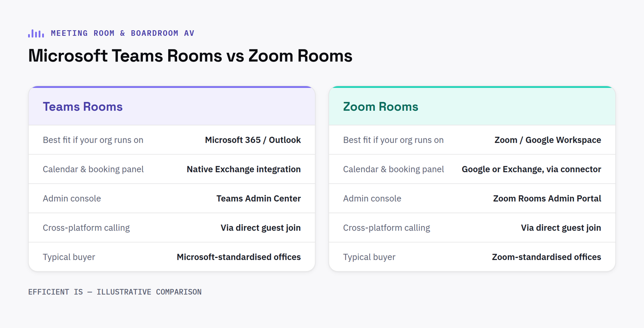Click 'Best fit if your org runs on' in Zoom card

click(393, 140)
